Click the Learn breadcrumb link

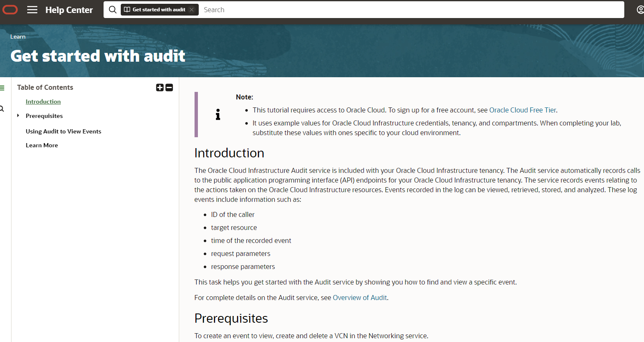18,37
